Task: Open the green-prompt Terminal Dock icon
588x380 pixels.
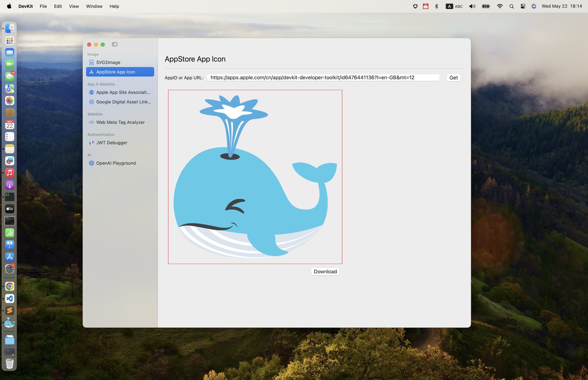Action: (10, 197)
